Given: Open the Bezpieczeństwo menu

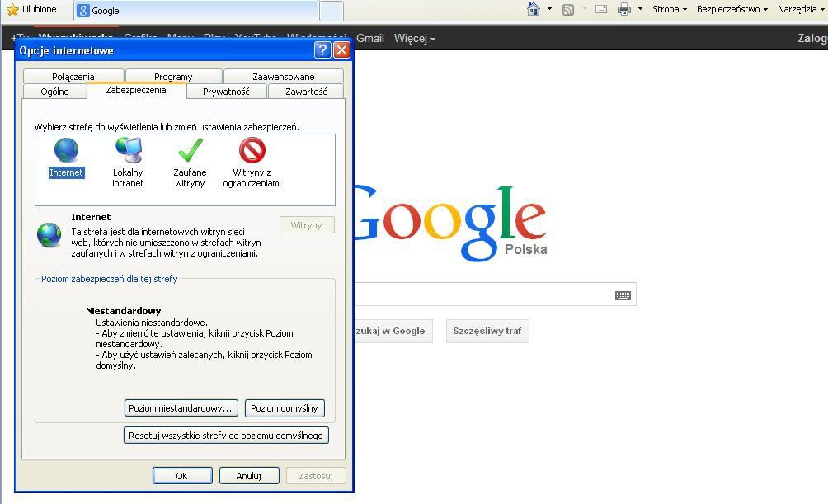Looking at the screenshot, I should (732, 9).
